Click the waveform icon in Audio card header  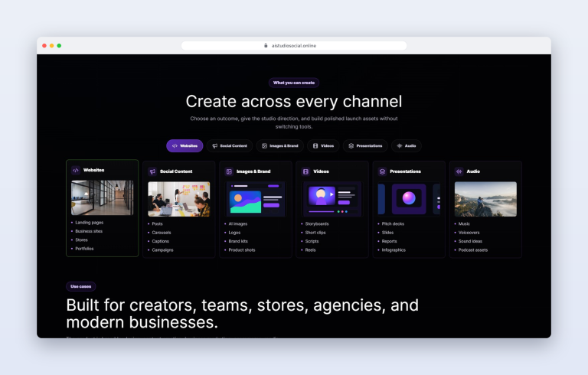click(x=459, y=171)
